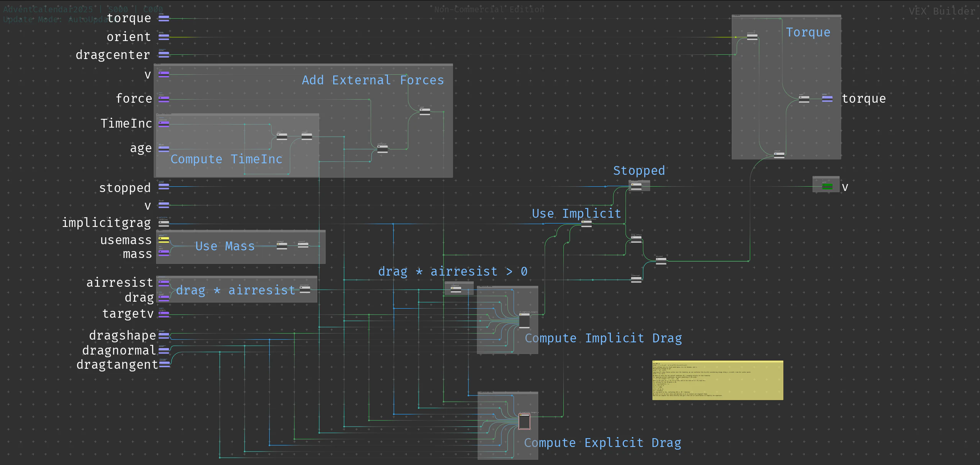Click the Compute Explicit Drag label
This screenshot has height=465, width=980.
602,443
